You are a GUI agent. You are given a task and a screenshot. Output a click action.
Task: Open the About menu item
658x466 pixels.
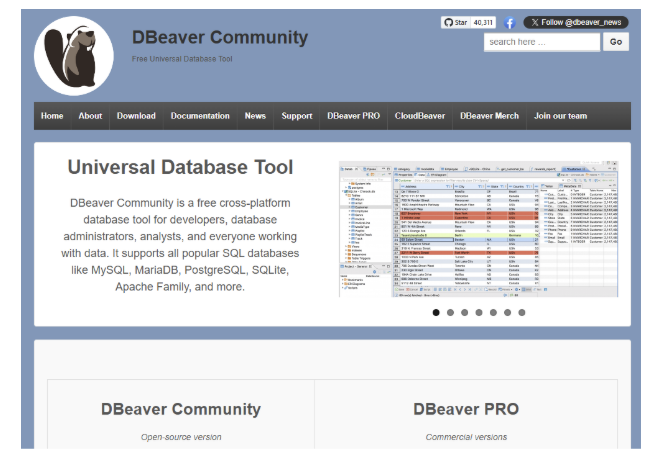point(90,116)
